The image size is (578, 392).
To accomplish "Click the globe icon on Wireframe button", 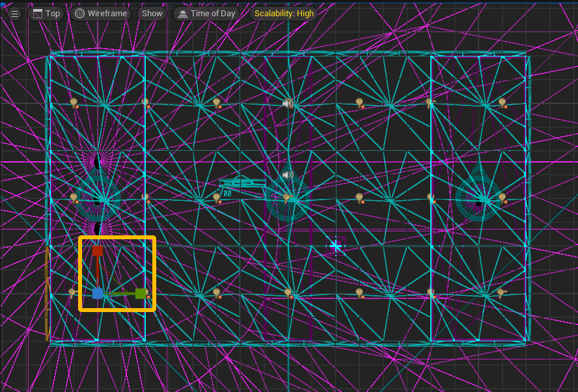I will point(80,14).
